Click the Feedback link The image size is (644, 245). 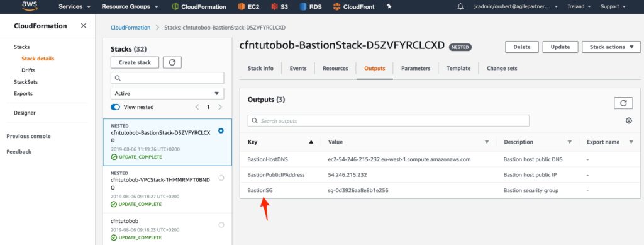[19, 152]
